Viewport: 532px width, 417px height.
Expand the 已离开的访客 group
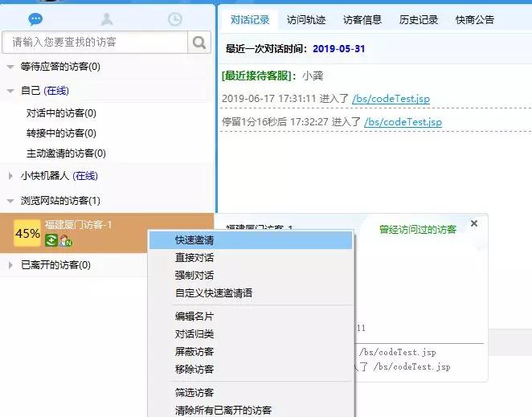click(x=10, y=265)
